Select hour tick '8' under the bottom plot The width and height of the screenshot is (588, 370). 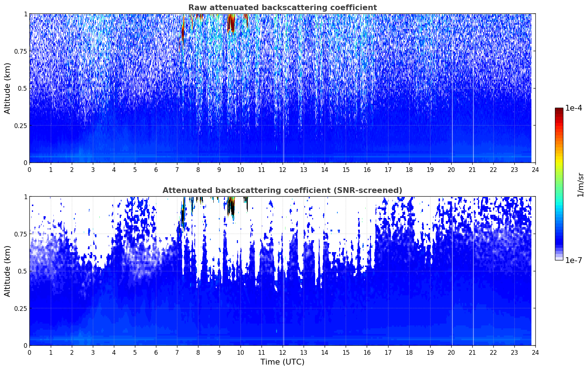tap(198, 352)
